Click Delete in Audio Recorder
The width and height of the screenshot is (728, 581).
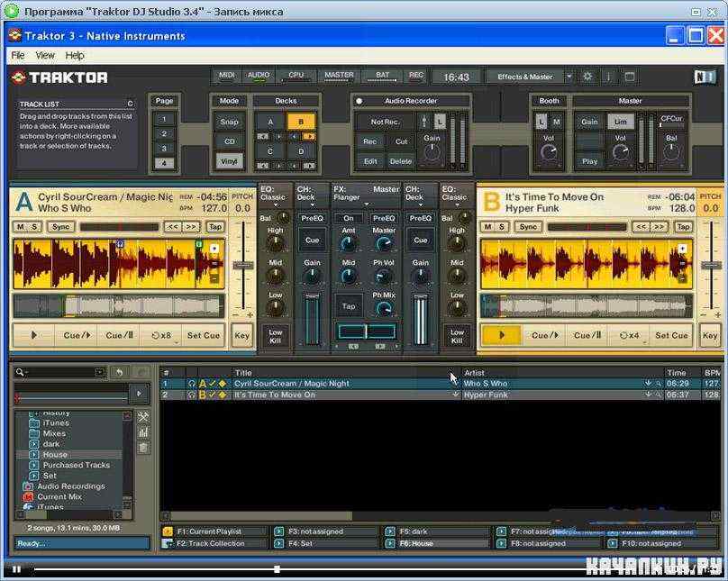point(401,161)
